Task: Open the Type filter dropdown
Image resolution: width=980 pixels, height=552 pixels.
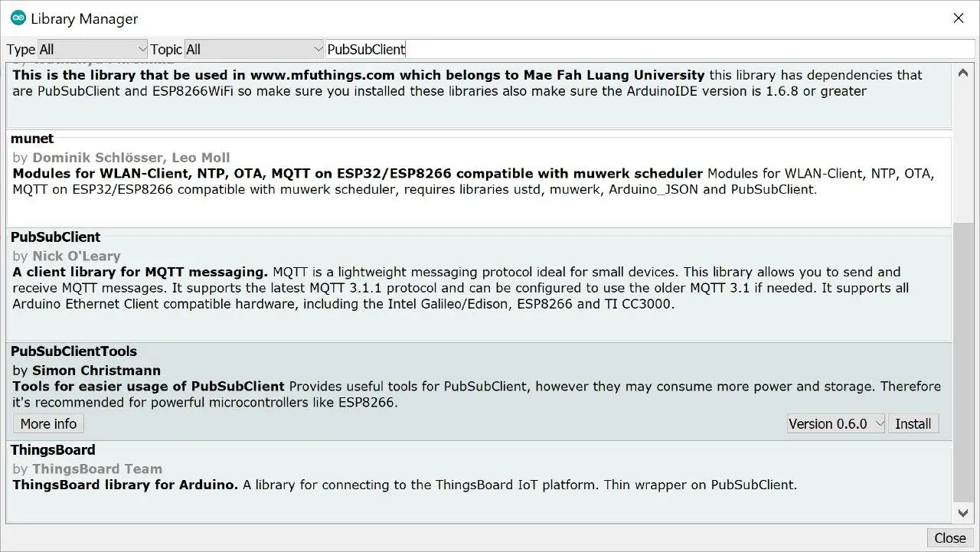Action: pos(92,50)
